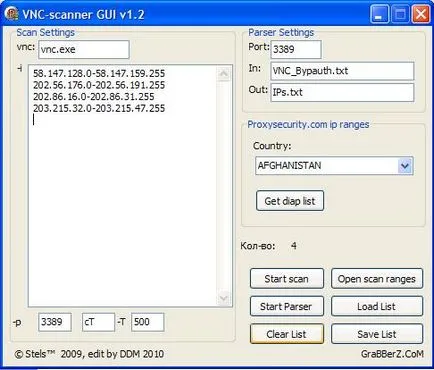Click the scroll down arrow of the IP list
The height and width of the screenshot is (370, 434).
point(224,298)
